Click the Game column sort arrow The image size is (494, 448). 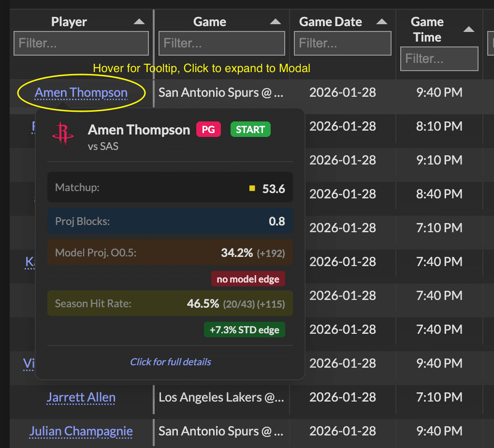(x=276, y=22)
